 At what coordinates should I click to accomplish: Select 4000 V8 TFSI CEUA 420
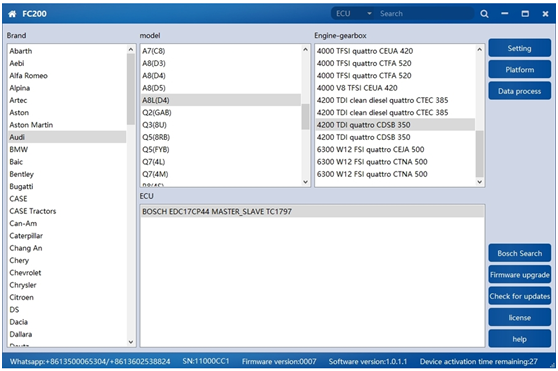[x=395, y=88]
